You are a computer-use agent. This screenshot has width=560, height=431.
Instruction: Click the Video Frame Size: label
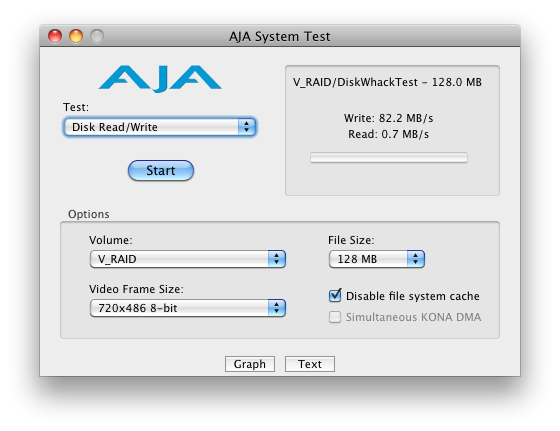coord(136,289)
